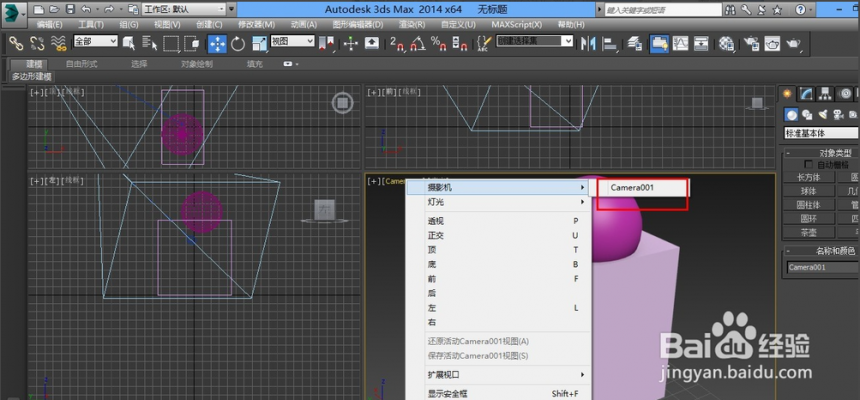The height and width of the screenshot is (400, 860).
Task: Toggle the Window/Crossing selection mode
Action: point(191,43)
